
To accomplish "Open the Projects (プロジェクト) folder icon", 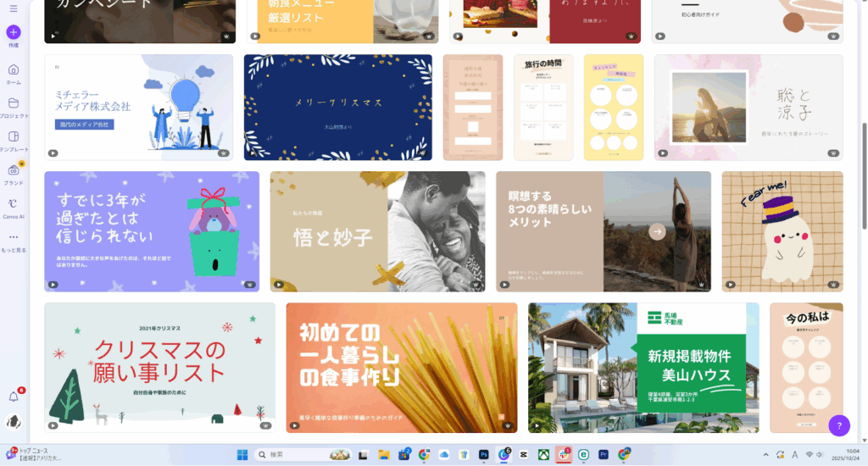I will [13, 103].
